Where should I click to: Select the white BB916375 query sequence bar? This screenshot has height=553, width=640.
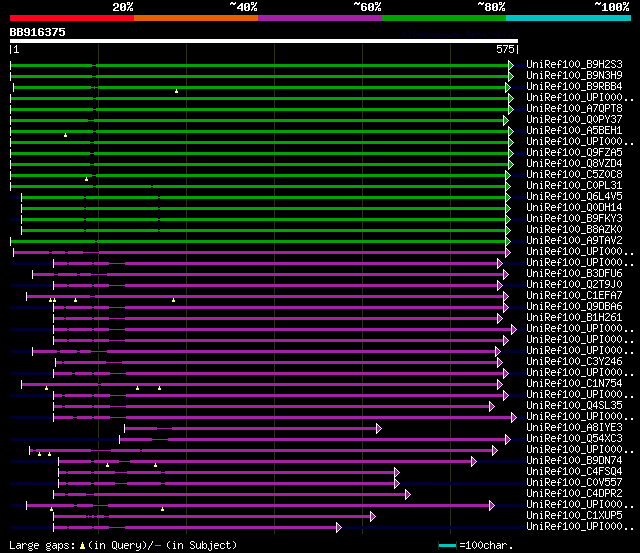tap(264, 41)
